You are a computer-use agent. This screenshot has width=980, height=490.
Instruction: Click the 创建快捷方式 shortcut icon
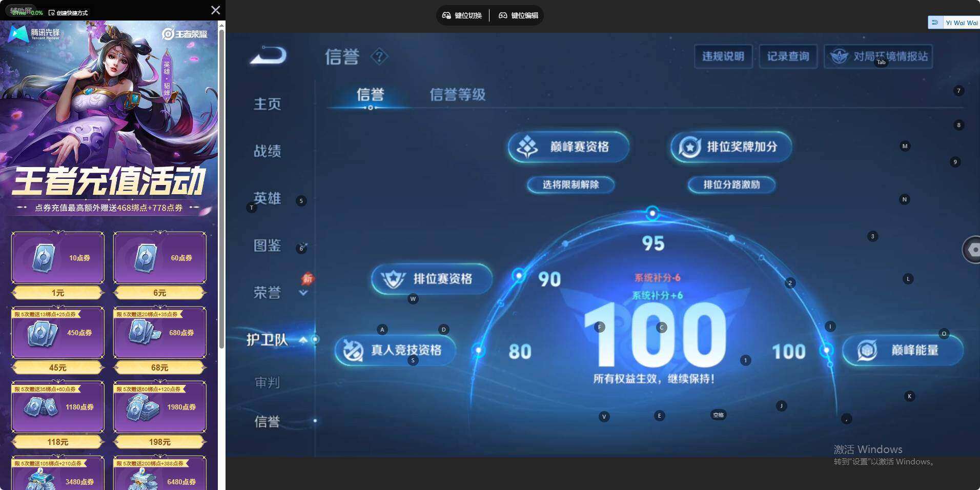(x=51, y=12)
